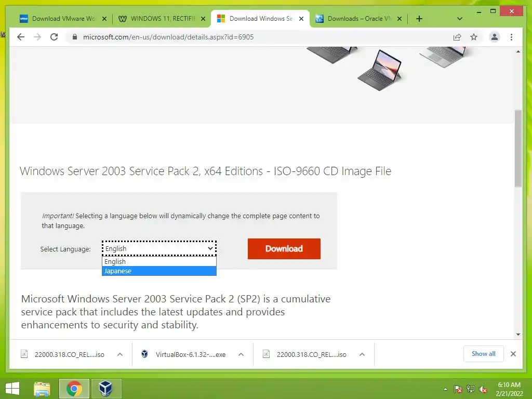
Task: Open a new browser tab
Action: [419, 19]
